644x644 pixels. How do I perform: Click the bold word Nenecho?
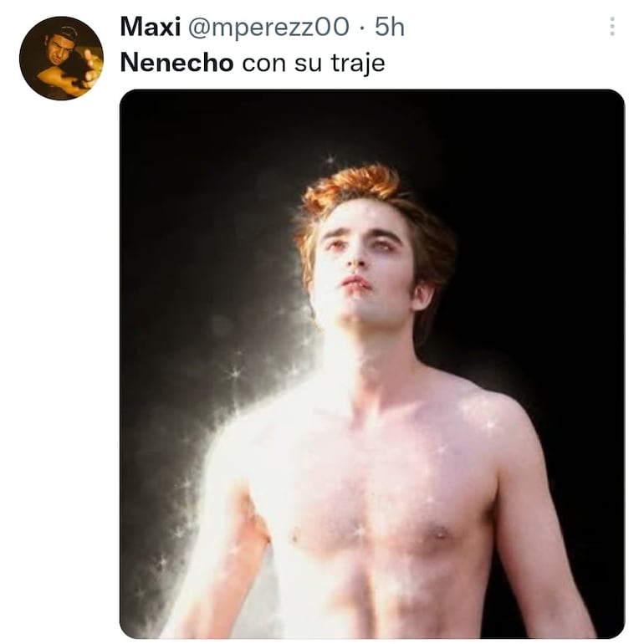point(176,63)
